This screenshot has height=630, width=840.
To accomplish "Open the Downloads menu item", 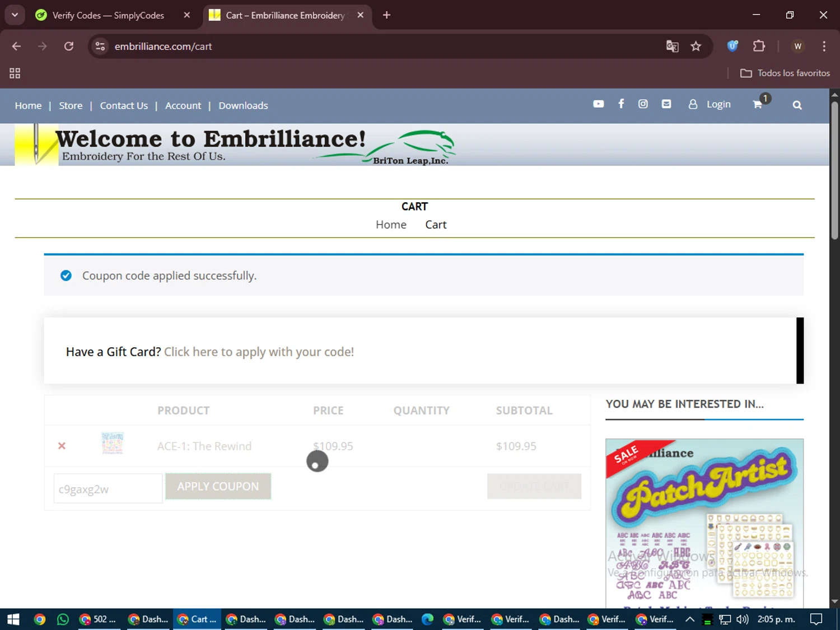I will coord(243,105).
